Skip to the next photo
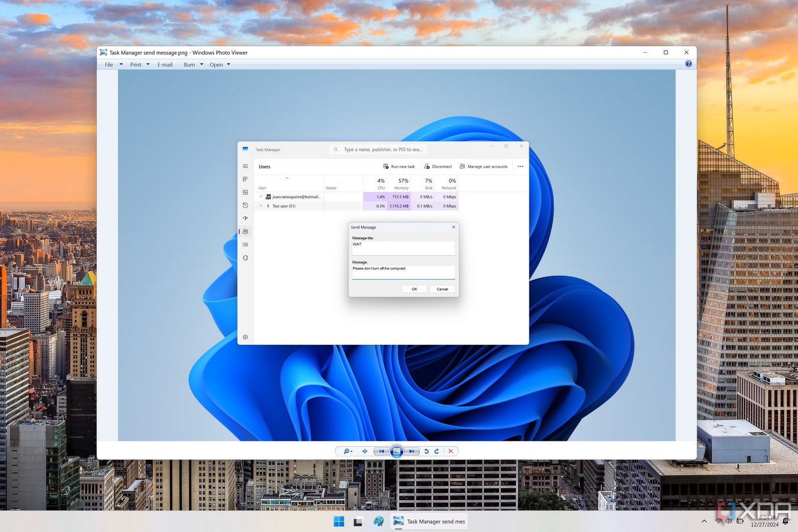 tap(411, 451)
